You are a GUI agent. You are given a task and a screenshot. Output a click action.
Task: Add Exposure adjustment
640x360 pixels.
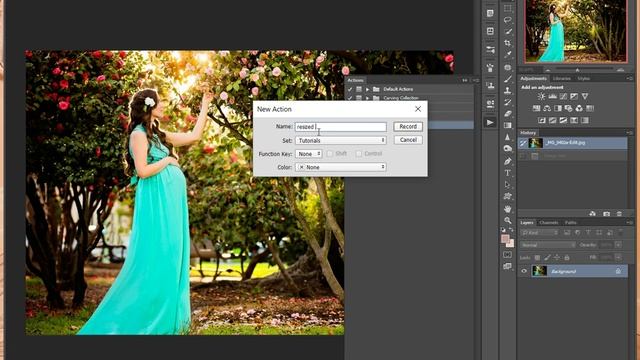tap(574, 96)
